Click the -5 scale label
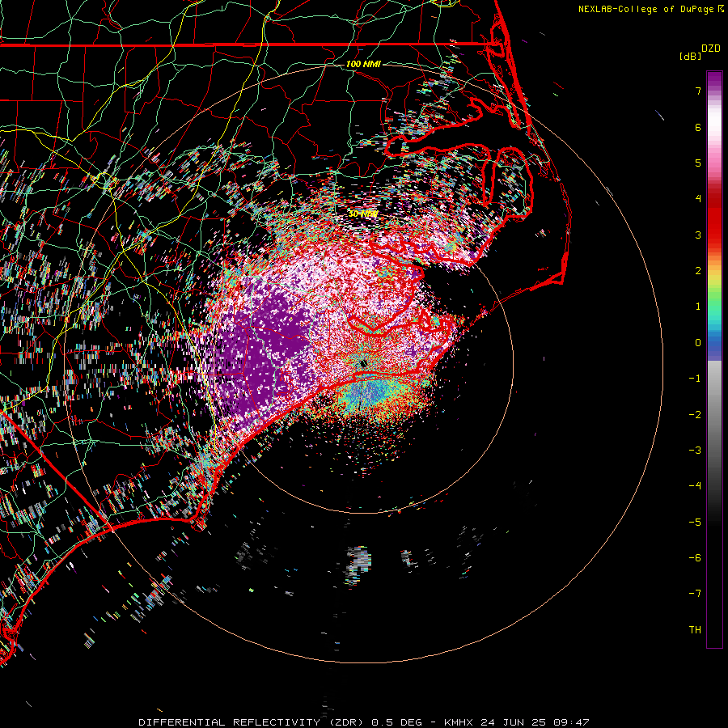Image resolution: width=728 pixels, height=728 pixels. (695, 523)
